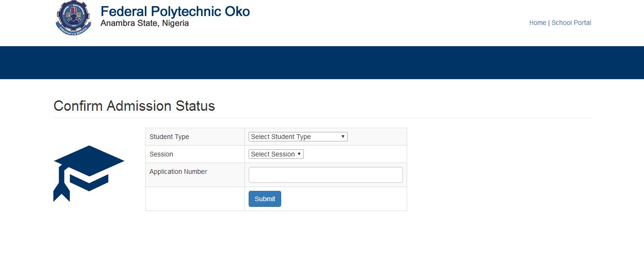Click the empty cell left of Submit
Viewport: 644px width, 262px height.
195,199
